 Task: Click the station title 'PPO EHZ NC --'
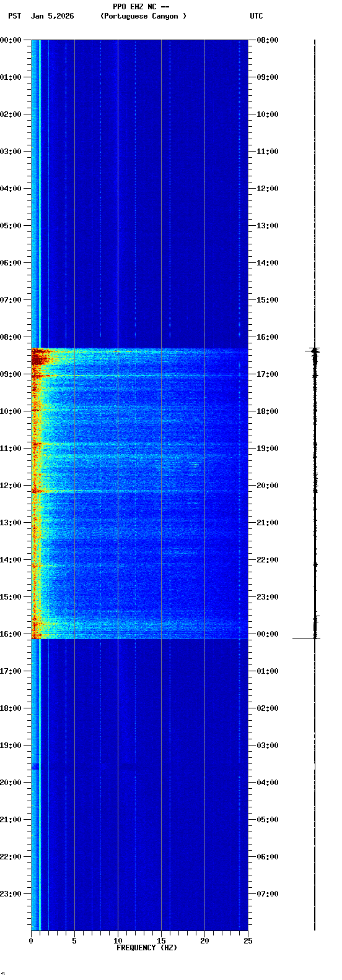141,7
